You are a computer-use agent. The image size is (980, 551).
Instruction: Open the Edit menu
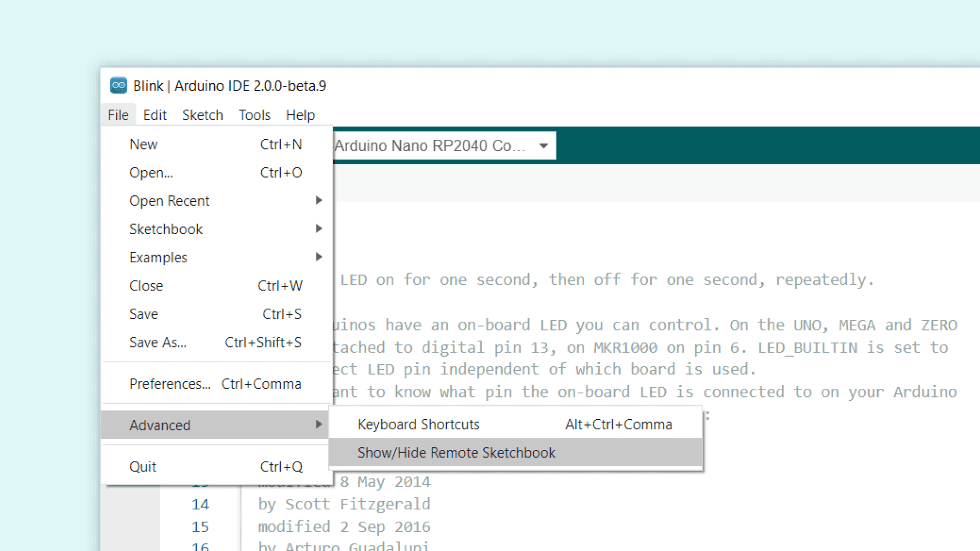(x=155, y=115)
